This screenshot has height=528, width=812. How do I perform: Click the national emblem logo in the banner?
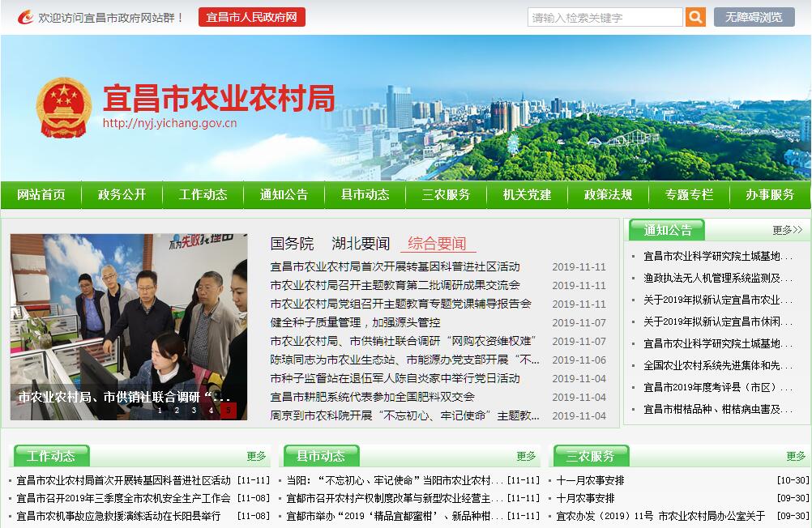pyautogui.click(x=64, y=109)
